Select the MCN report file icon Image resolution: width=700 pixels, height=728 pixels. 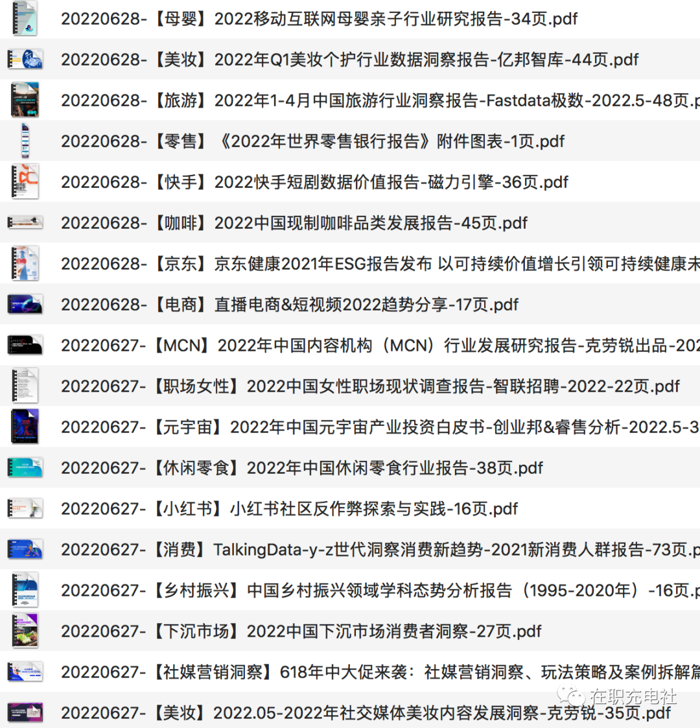tap(25, 346)
